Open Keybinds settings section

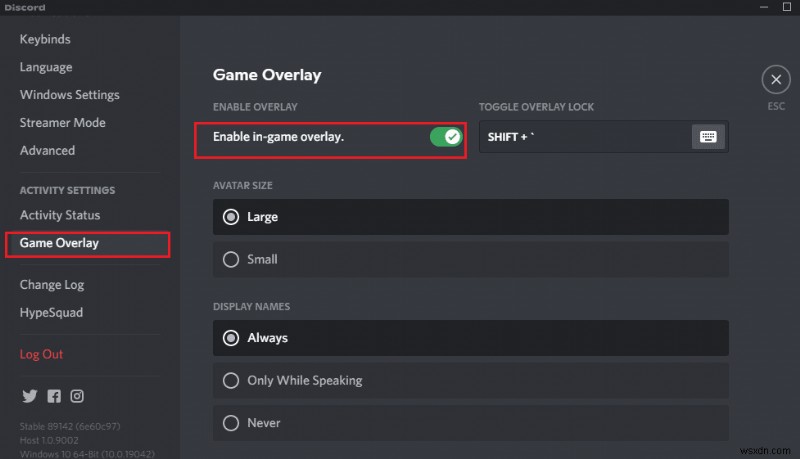click(45, 39)
